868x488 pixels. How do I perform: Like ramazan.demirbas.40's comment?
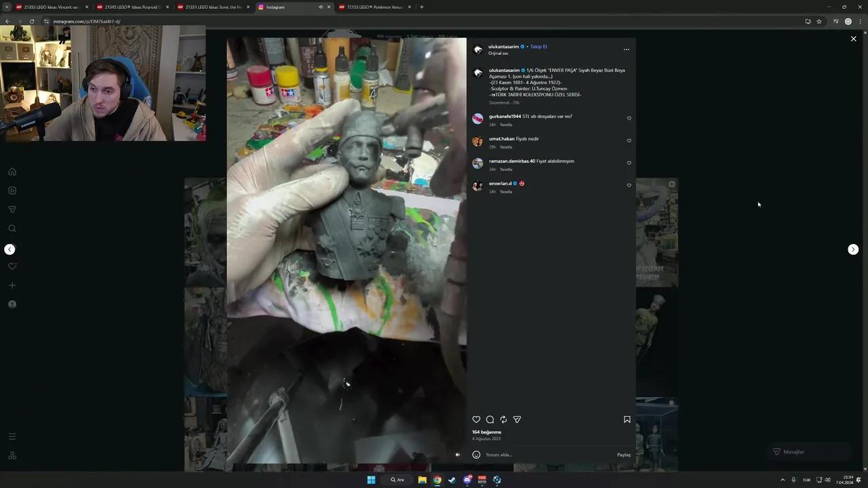pos(629,163)
